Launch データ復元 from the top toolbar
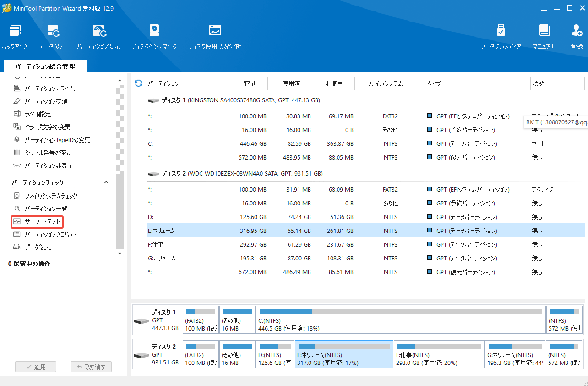The height and width of the screenshot is (386, 588). click(52, 37)
